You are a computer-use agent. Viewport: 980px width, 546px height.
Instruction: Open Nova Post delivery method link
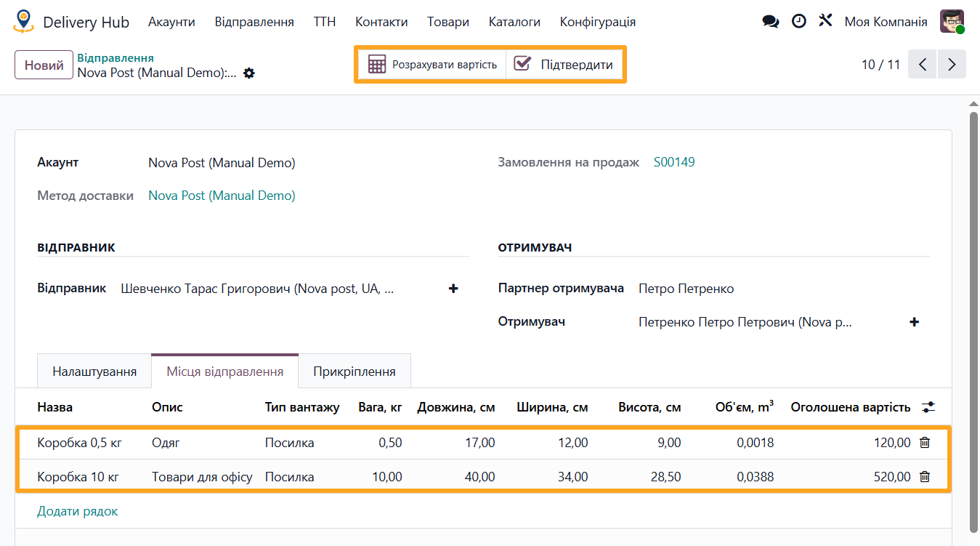222,196
